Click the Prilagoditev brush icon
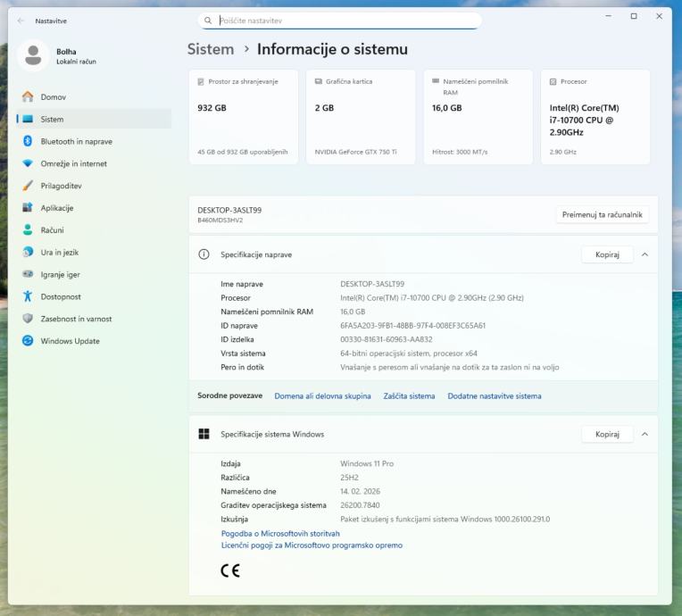 (x=28, y=186)
